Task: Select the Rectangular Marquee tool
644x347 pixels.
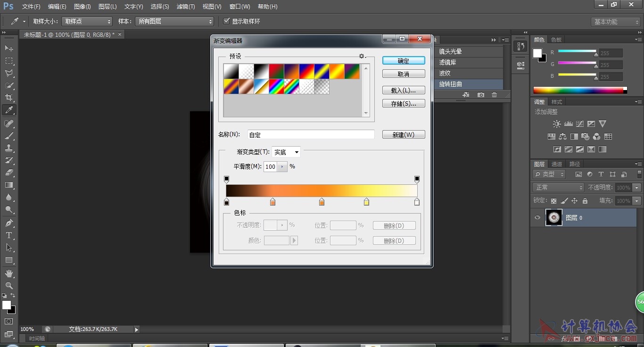Action: click(9, 61)
